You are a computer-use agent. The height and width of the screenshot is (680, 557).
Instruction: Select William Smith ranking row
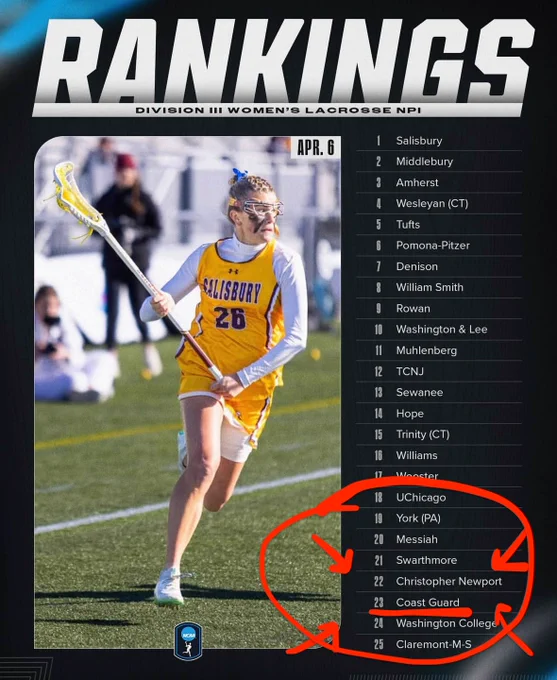[439, 288]
